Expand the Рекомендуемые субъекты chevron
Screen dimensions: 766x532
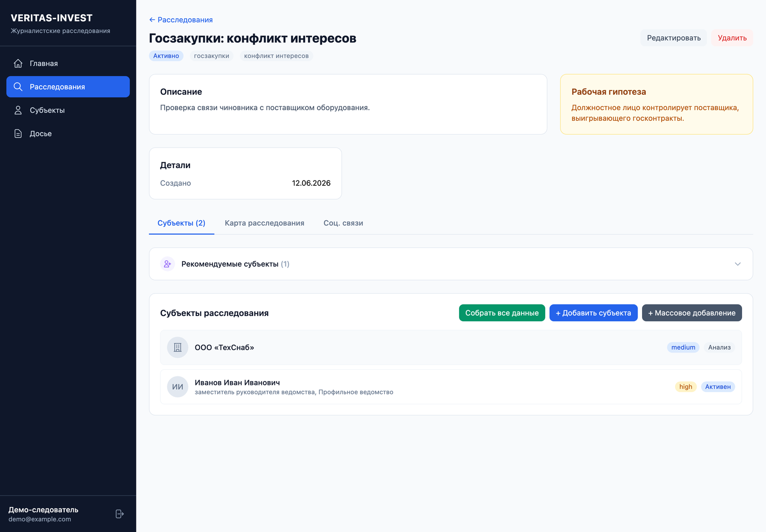coord(738,264)
